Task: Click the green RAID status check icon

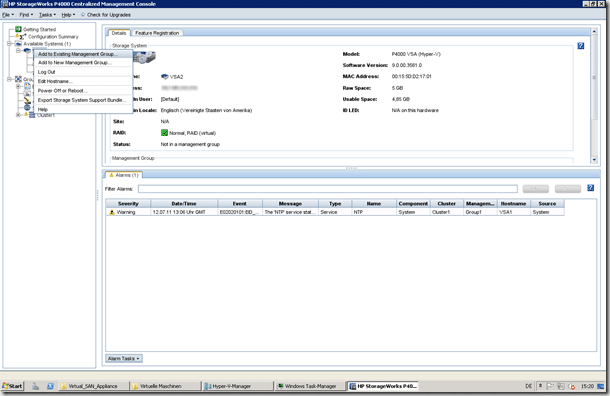Action: (164, 133)
